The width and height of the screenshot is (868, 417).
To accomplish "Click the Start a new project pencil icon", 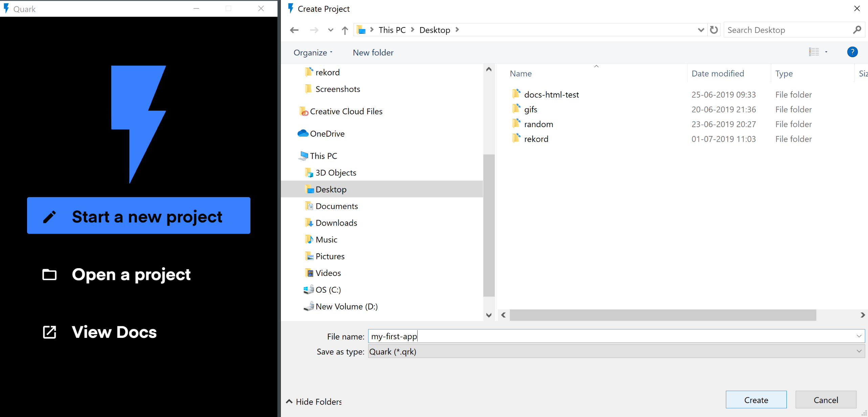I will point(49,216).
